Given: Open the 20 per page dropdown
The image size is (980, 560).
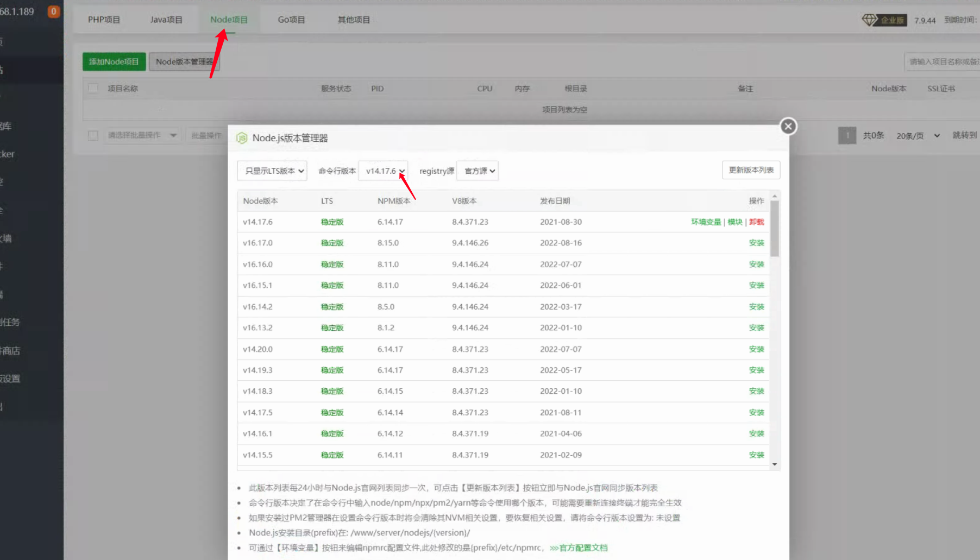Looking at the screenshot, I should [x=918, y=136].
